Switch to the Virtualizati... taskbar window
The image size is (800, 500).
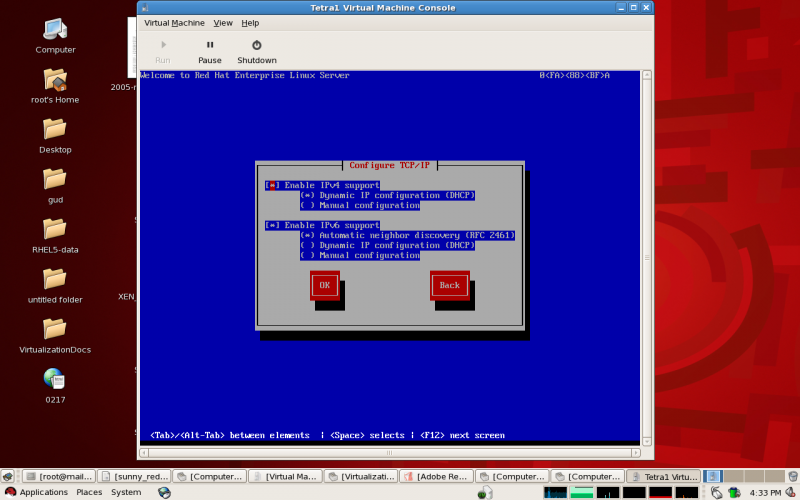361,477
